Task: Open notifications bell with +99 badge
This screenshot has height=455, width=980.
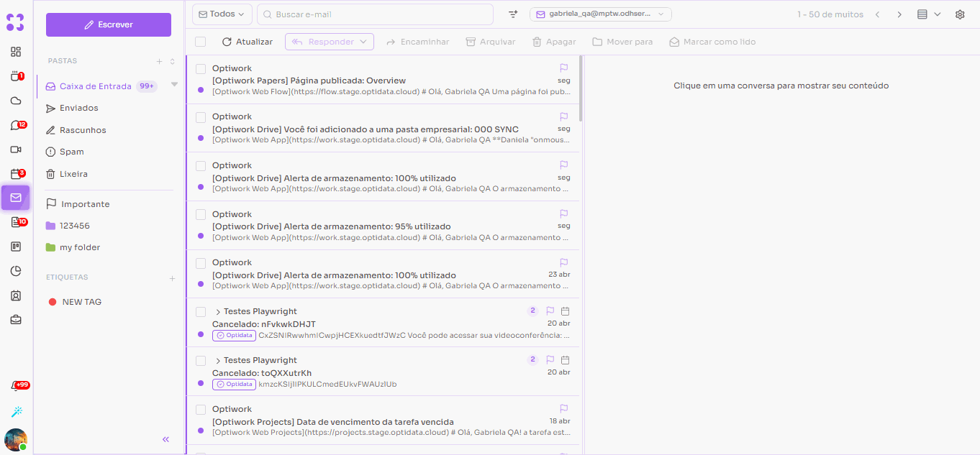Action: [16, 387]
